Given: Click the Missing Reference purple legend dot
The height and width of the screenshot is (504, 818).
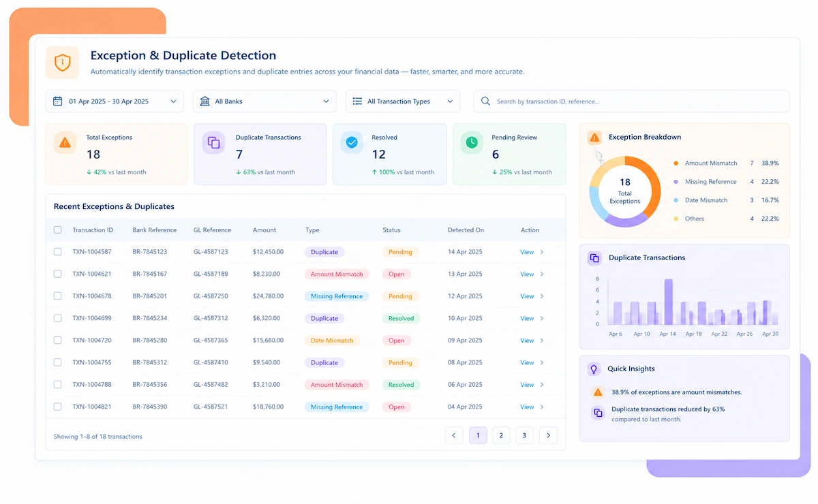Looking at the screenshot, I should coord(676,182).
